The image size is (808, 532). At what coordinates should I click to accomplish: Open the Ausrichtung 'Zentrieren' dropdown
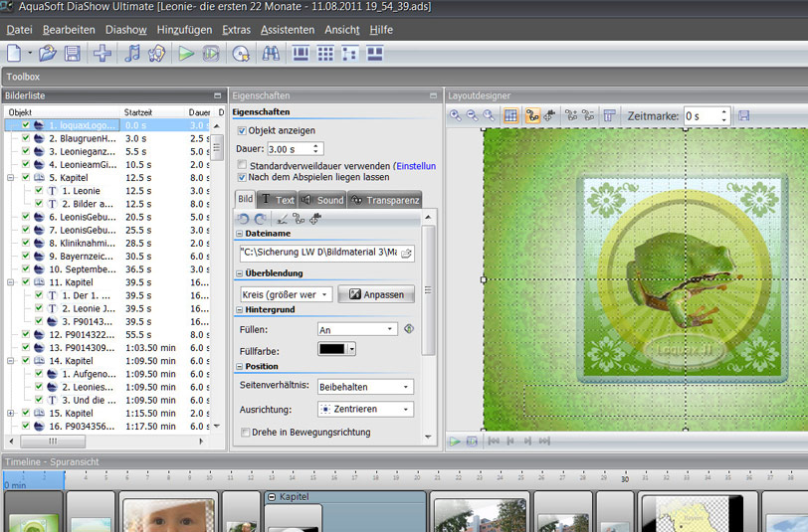[364, 409]
